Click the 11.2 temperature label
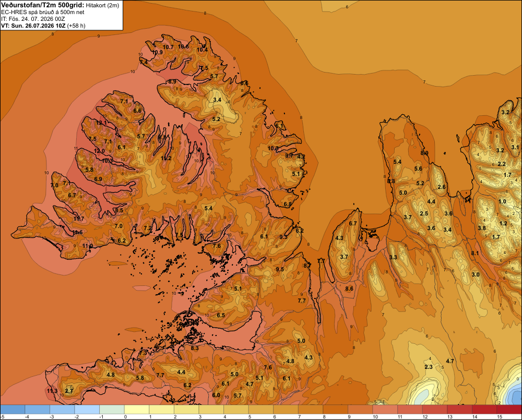Image resolution: width=522 pixels, height=420 pixels. coord(166,158)
